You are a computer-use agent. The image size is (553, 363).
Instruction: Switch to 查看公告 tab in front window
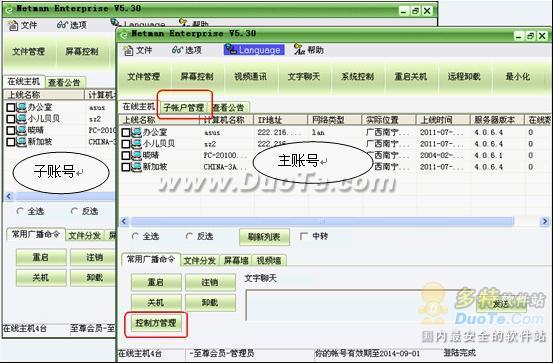(x=229, y=108)
